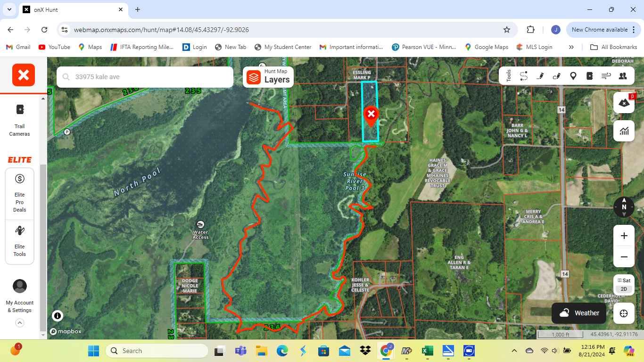Open the Sharing people tool
This screenshot has width=644, height=362.
tap(623, 76)
